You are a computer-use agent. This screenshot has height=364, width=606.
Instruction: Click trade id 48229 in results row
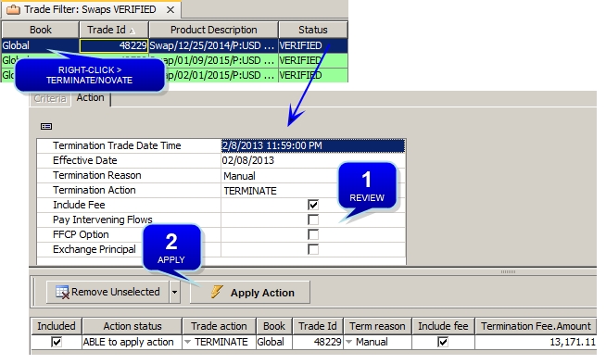318,342
